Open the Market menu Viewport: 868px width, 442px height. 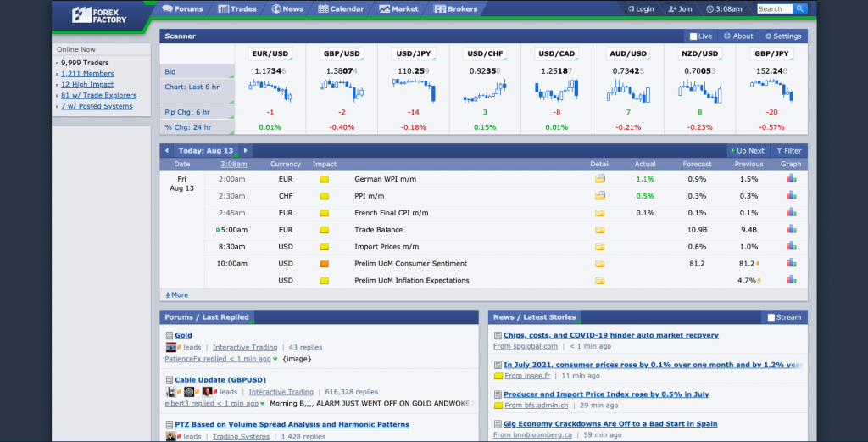[398, 8]
